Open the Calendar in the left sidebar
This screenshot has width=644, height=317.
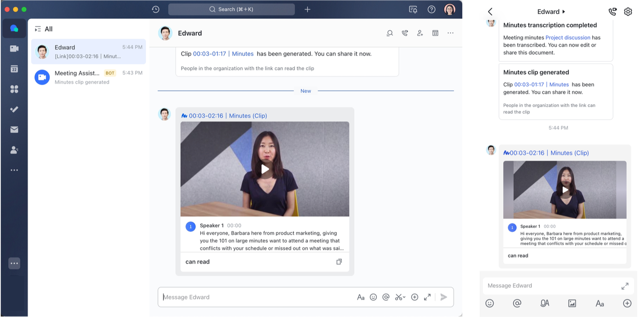(14, 69)
